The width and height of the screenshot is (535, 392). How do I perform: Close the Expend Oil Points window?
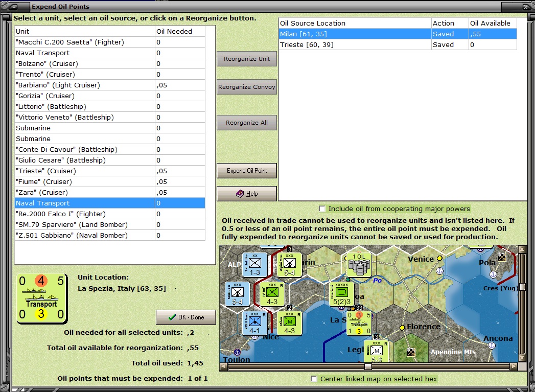click(525, 7)
